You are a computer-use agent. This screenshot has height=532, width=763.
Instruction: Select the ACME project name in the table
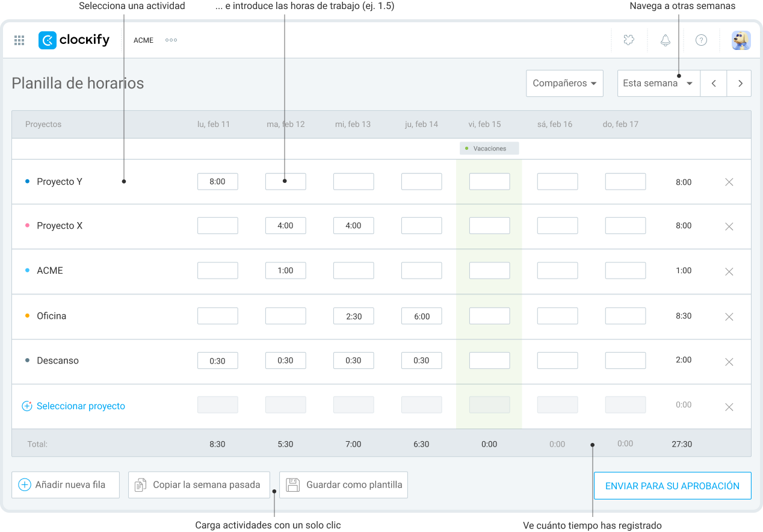click(50, 271)
